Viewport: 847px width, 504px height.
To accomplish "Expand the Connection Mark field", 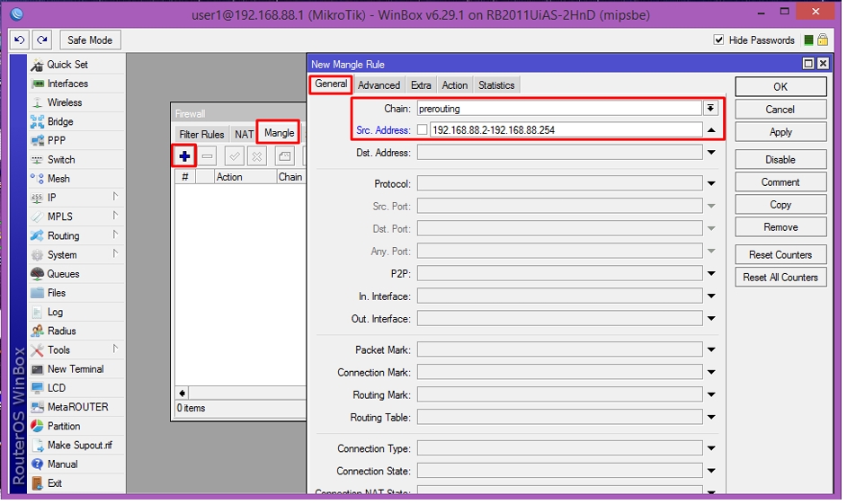I will (711, 372).
